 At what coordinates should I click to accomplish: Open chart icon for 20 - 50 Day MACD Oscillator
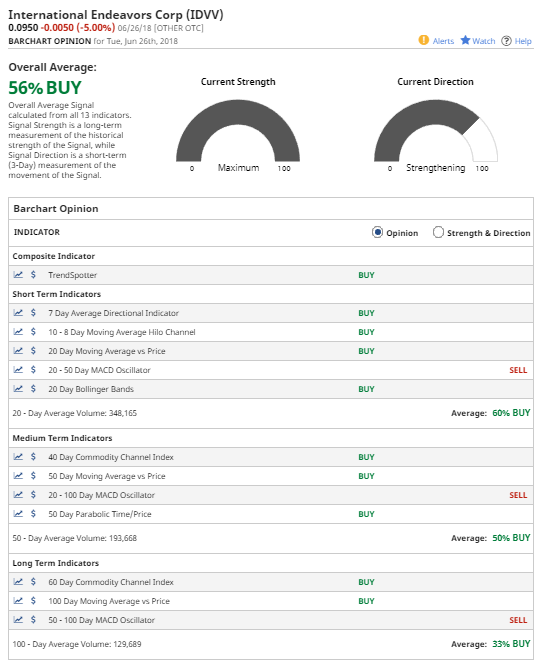[x=18, y=370]
